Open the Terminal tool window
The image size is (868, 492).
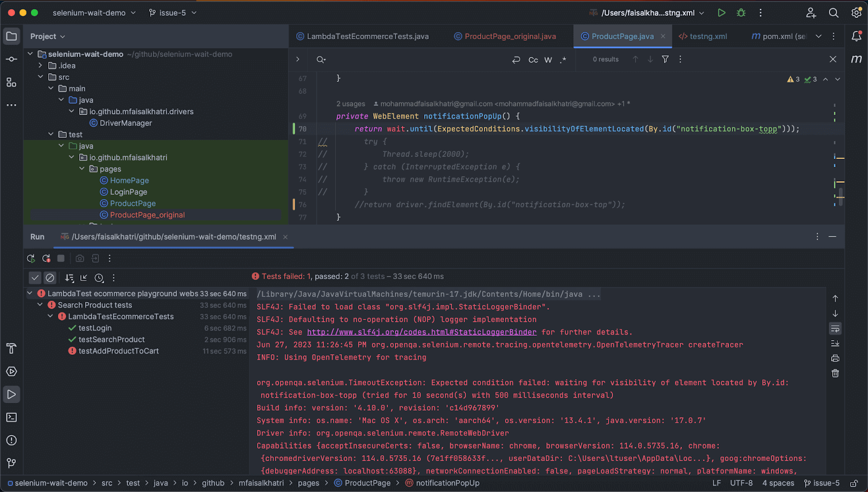pyautogui.click(x=11, y=417)
